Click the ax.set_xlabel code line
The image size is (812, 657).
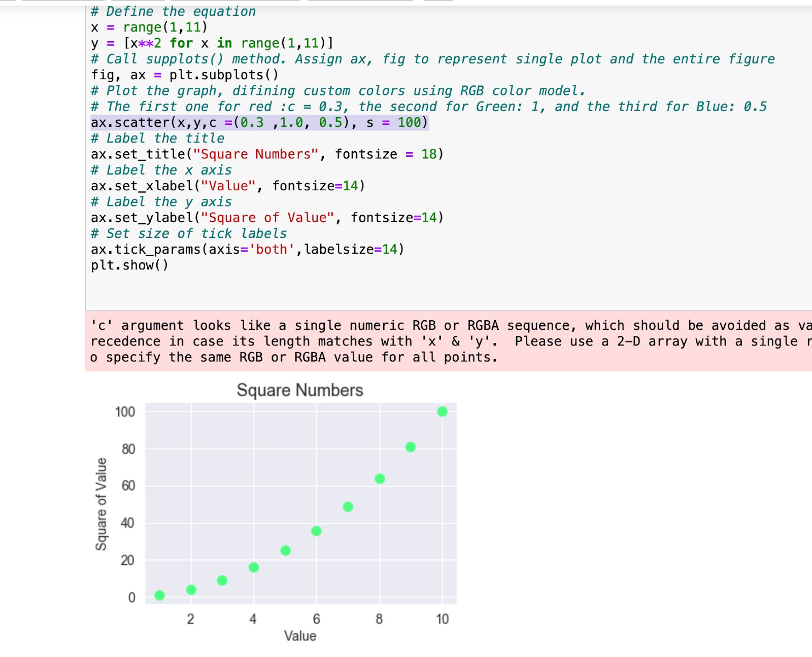tap(227, 186)
